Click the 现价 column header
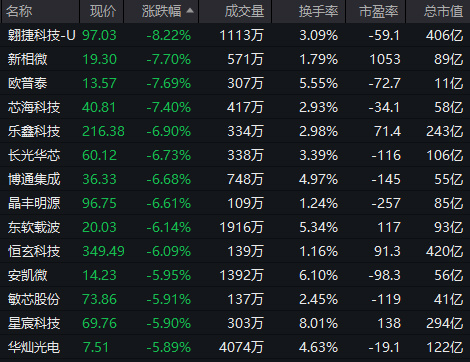The image size is (470, 362). tap(103, 11)
